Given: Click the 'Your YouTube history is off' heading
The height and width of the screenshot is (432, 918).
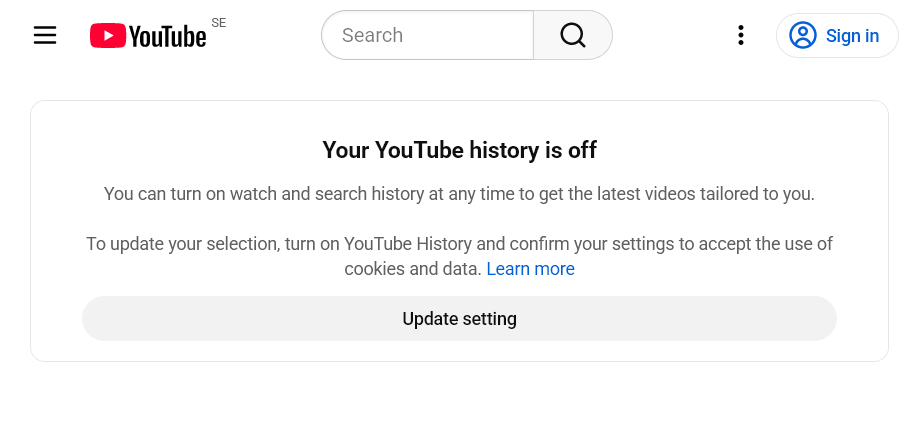Looking at the screenshot, I should click(459, 150).
